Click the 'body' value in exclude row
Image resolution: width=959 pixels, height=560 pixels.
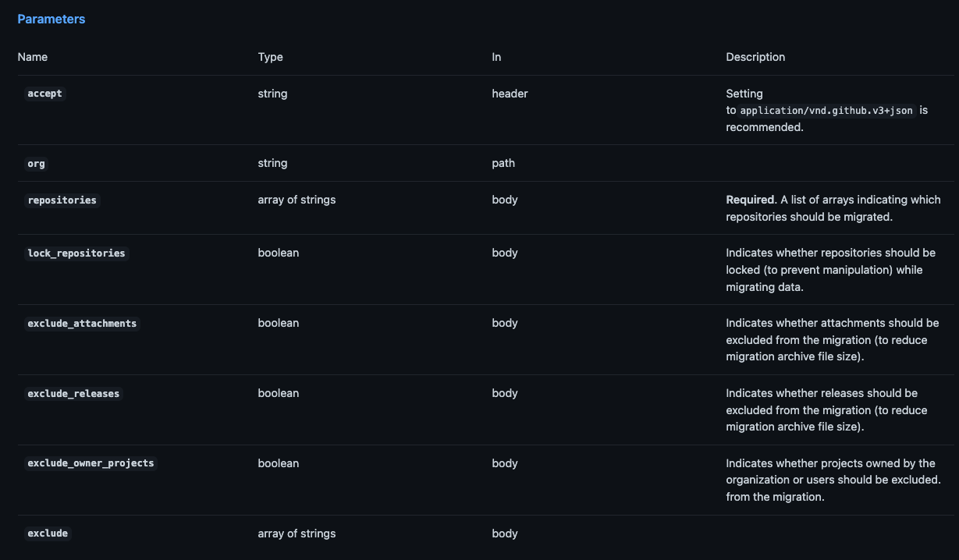505,533
